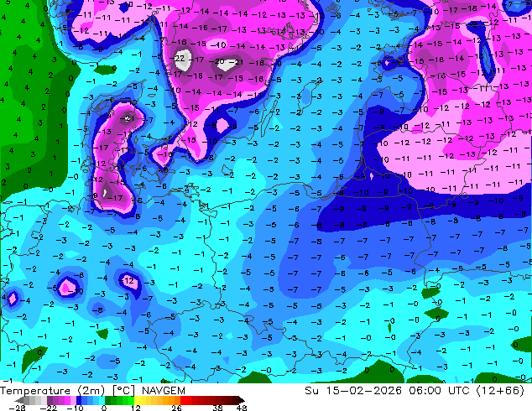Viewport: 532px width, 411px height.
Task: Click the '-20' value on the map
Action: pos(216,61)
